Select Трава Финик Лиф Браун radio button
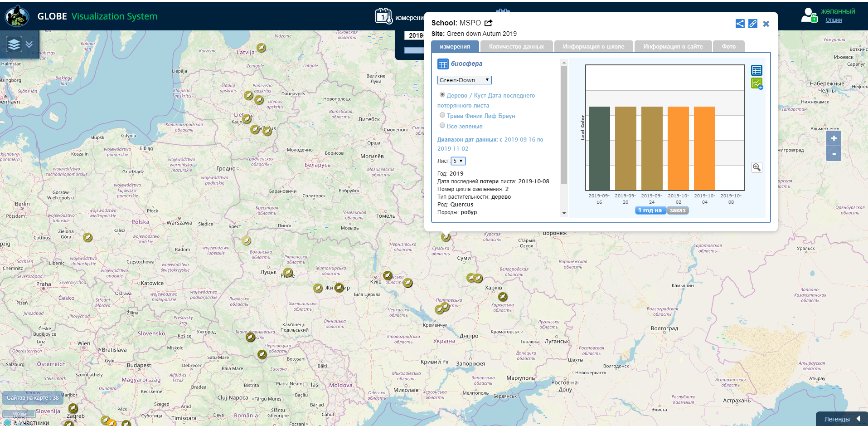 coord(442,115)
